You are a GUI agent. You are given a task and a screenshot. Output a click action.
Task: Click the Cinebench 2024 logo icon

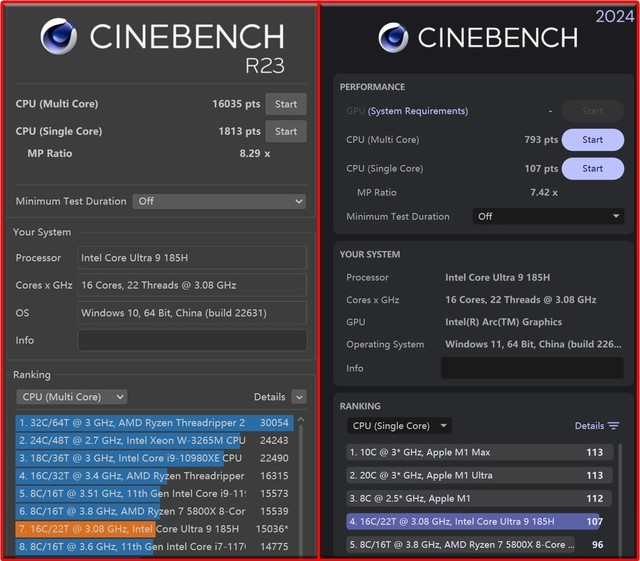(x=393, y=38)
